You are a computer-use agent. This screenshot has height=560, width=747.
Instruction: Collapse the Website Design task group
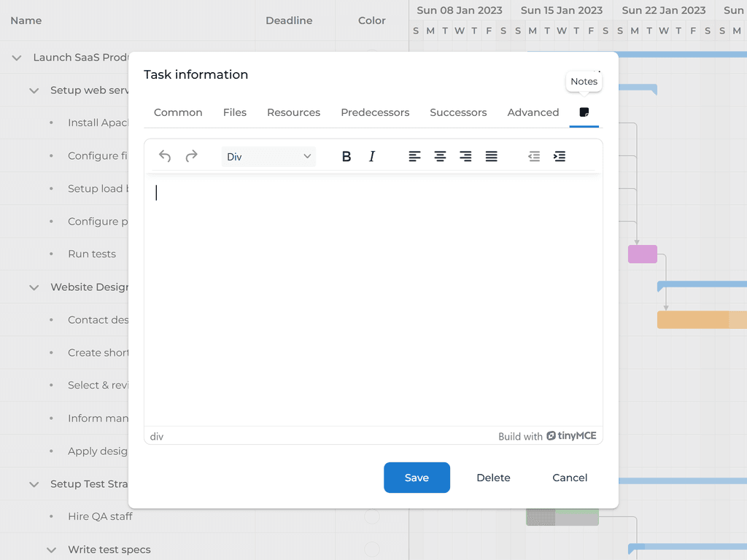(34, 287)
